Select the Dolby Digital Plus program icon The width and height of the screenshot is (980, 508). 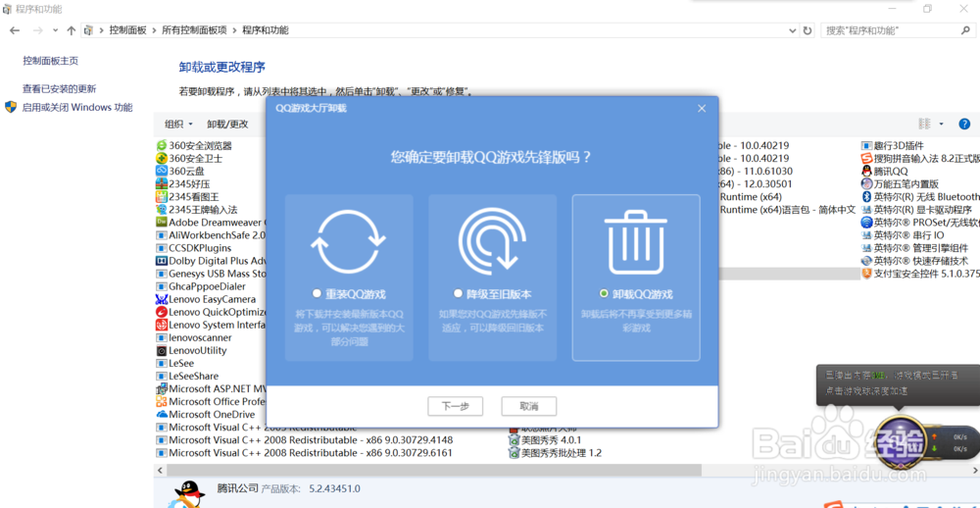click(162, 261)
